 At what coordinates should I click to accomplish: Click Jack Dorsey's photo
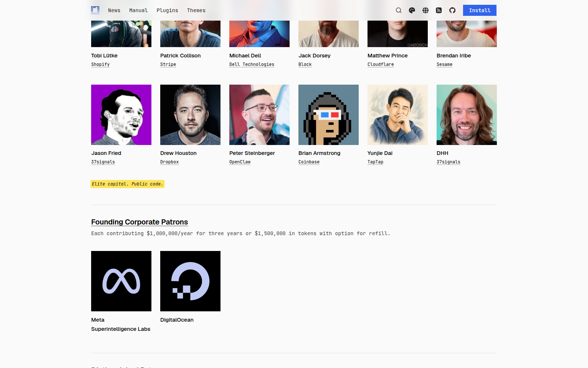click(x=329, y=34)
